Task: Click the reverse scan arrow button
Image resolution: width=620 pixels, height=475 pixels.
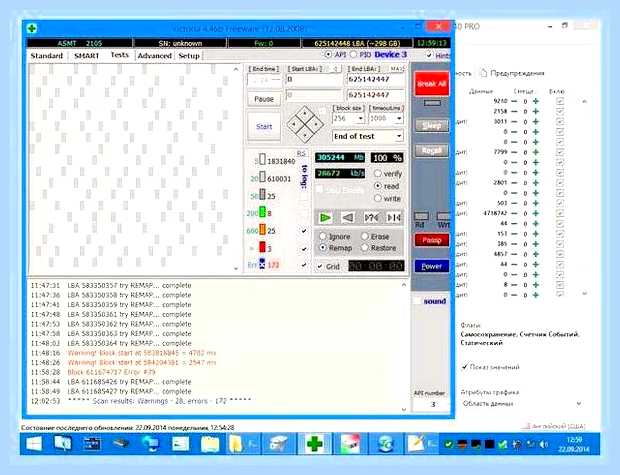Action: tap(348, 218)
